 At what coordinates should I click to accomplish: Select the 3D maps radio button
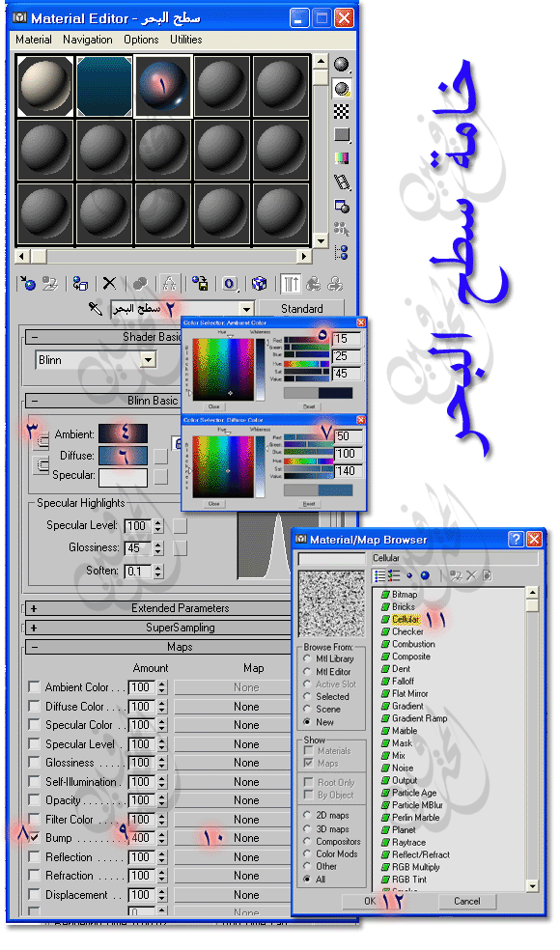click(x=308, y=828)
